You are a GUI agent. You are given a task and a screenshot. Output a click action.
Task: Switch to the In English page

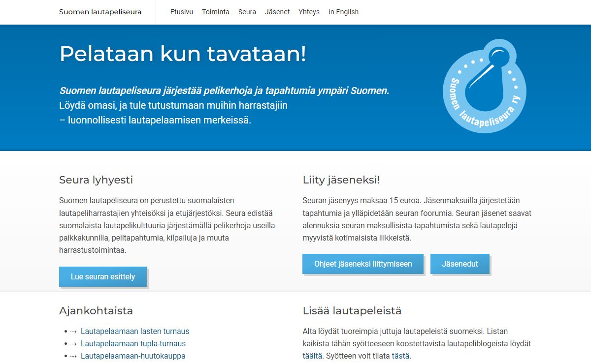point(343,12)
